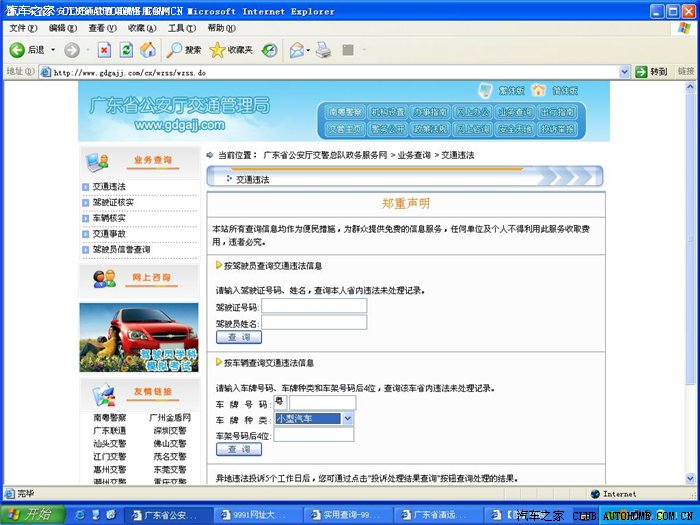
Task: Select 驾驶证核实 in the sidebar
Action: (113, 202)
